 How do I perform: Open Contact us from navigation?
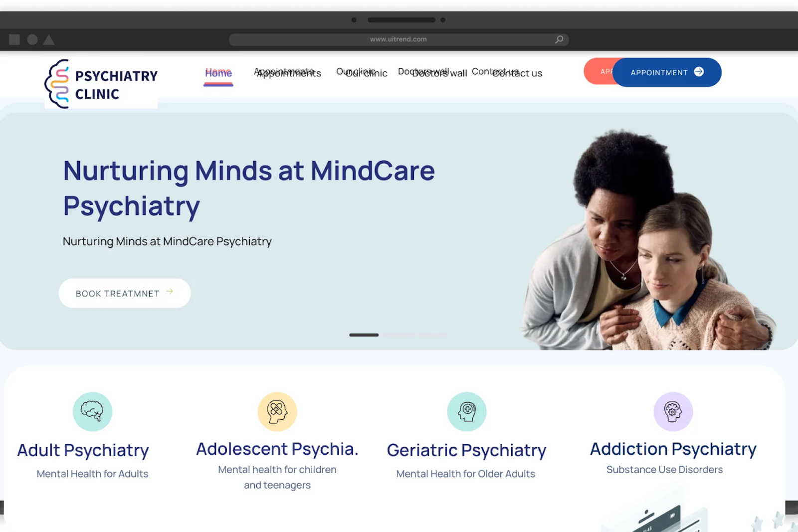(x=507, y=73)
